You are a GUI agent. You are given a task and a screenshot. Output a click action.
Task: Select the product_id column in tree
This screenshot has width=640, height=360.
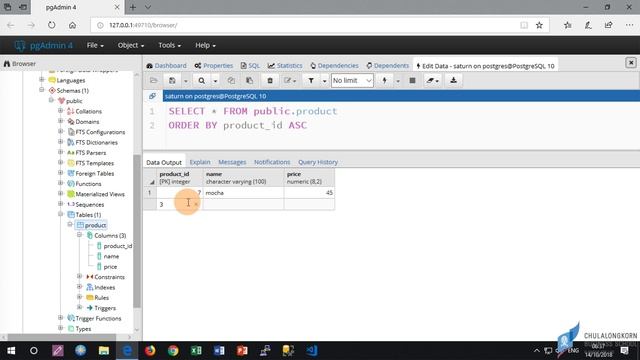(x=114, y=246)
